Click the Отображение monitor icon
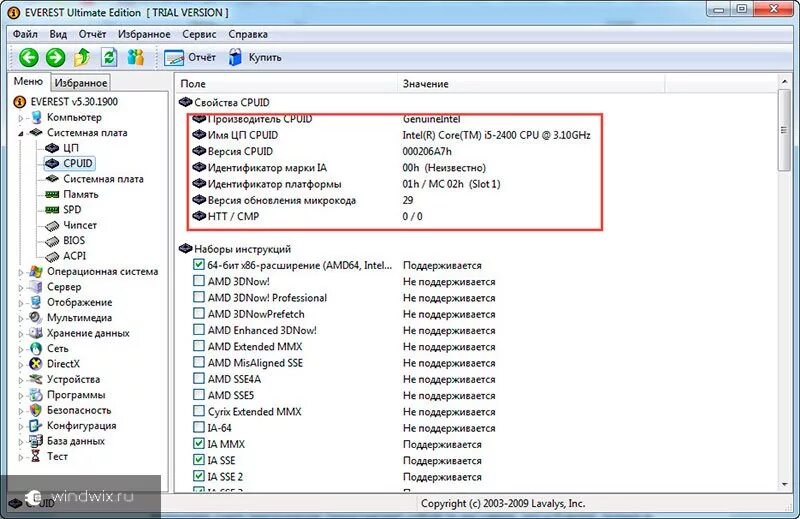 [x=36, y=302]
